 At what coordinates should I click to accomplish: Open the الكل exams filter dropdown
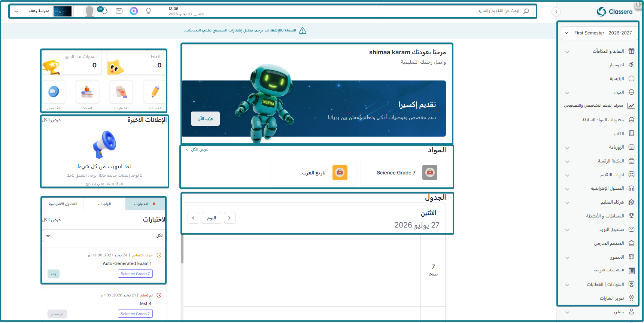click(104, 235)
